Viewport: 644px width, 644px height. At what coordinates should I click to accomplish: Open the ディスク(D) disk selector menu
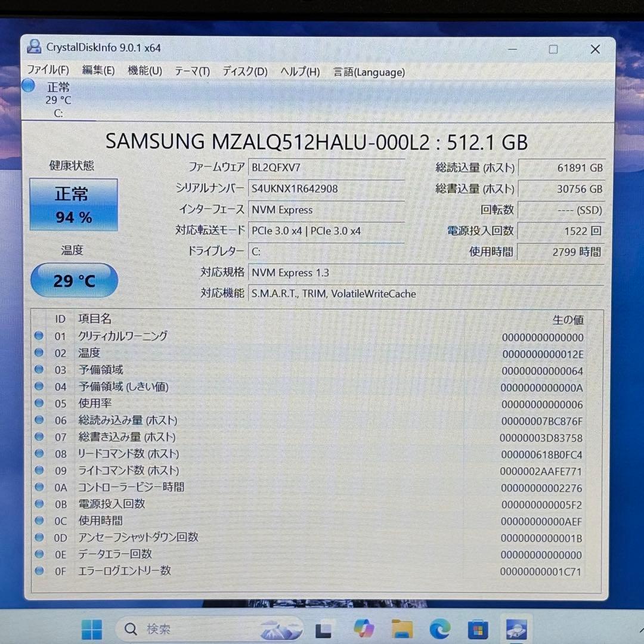click(x=243, y=71)
